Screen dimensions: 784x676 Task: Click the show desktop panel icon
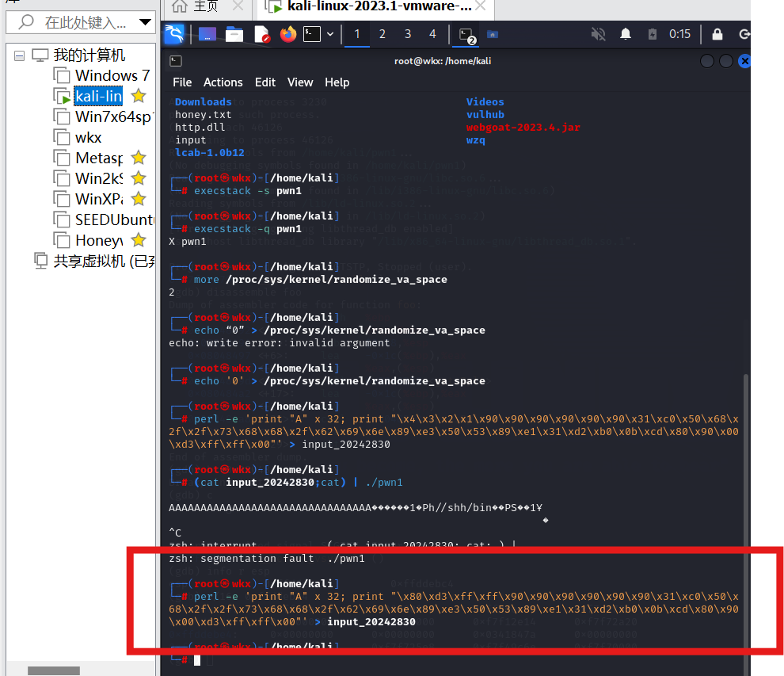[207, 34]
